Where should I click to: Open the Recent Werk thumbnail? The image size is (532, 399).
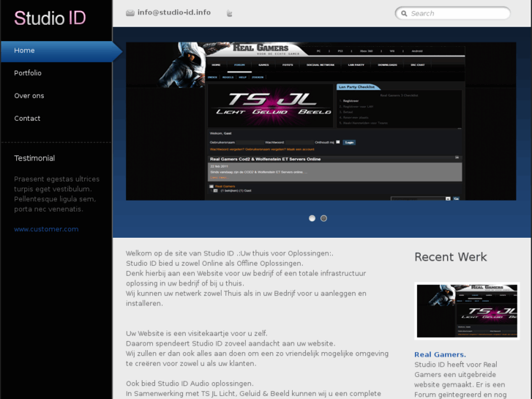point(467,311)
